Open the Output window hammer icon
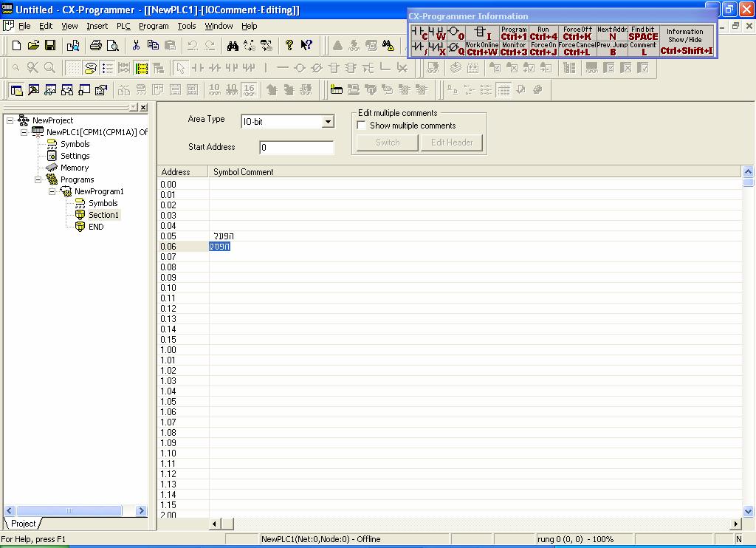The width and height of the screenshot is (756, 548). point(33,89)
